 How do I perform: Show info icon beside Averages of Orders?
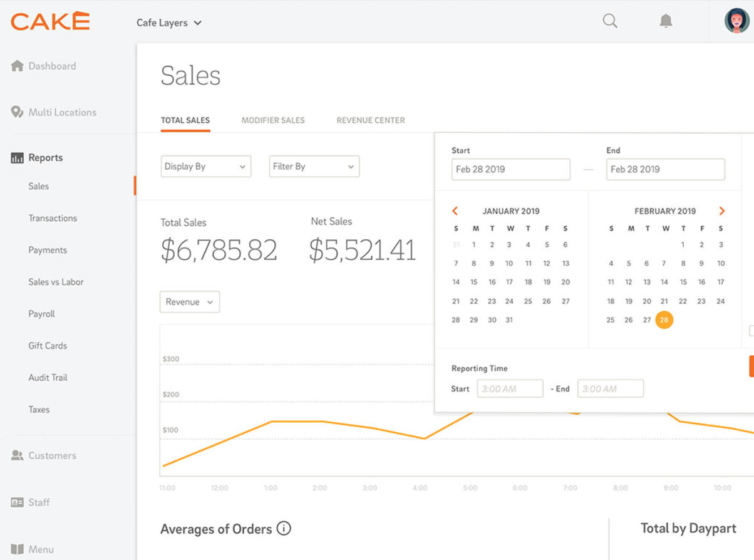[284, 528]
